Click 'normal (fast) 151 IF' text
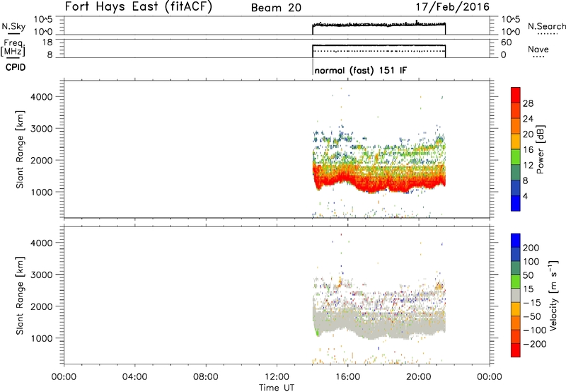This screenshot has width=566, height=392. [361, 70]
